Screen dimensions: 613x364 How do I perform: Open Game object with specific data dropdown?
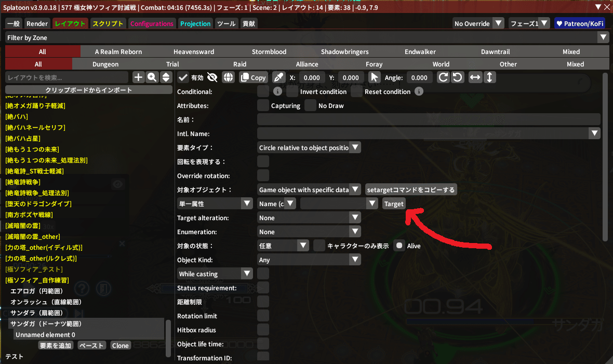[309, 190]
